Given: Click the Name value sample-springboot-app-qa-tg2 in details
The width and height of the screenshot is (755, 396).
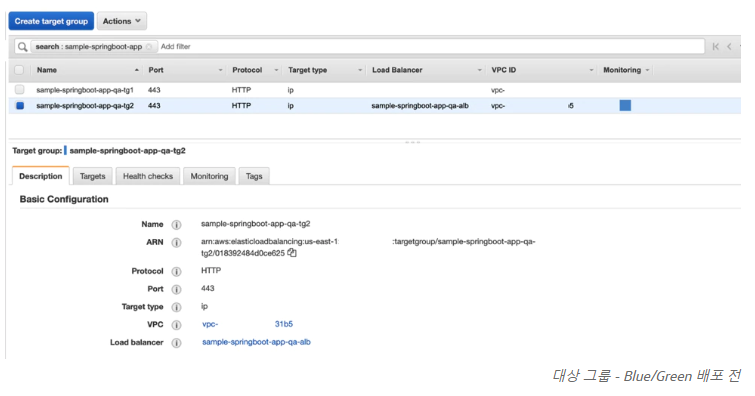Looking at the screenshot, I should click(255, 224).
